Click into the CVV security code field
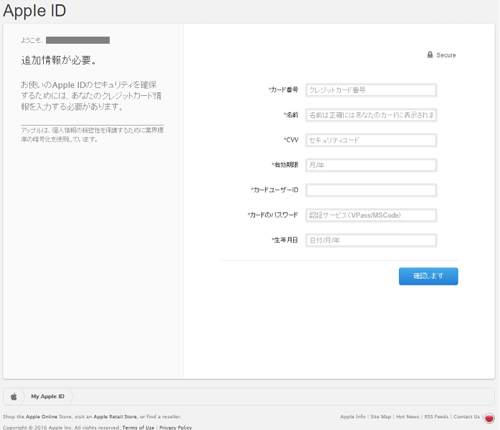The image size is (500, 430). pos(371,140)
